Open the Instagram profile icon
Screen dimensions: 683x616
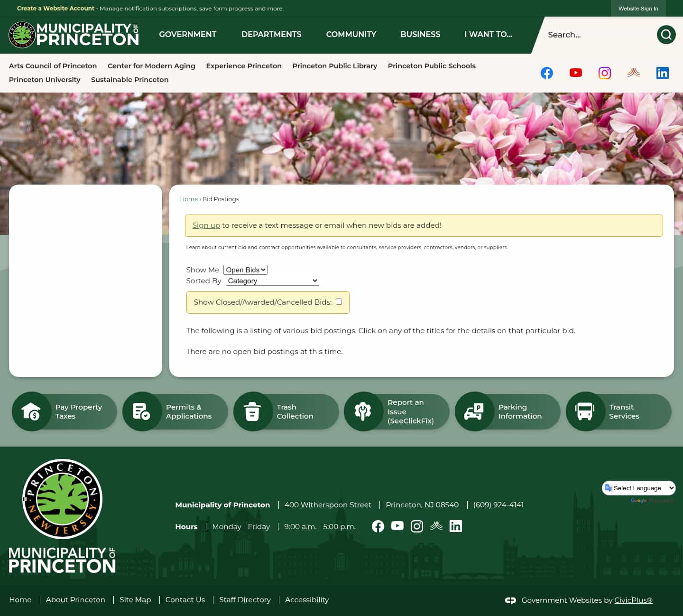[x=605, y=73]
